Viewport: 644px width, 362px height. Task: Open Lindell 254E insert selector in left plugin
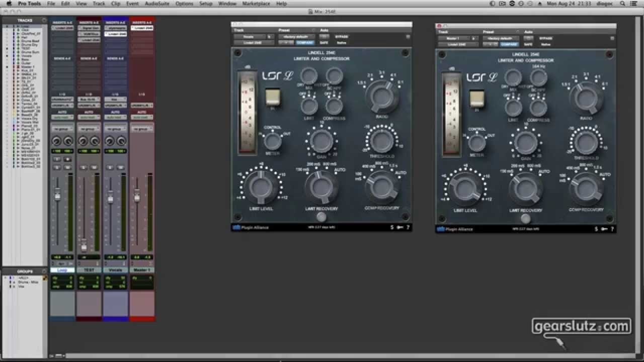click(x=254, y=43)
